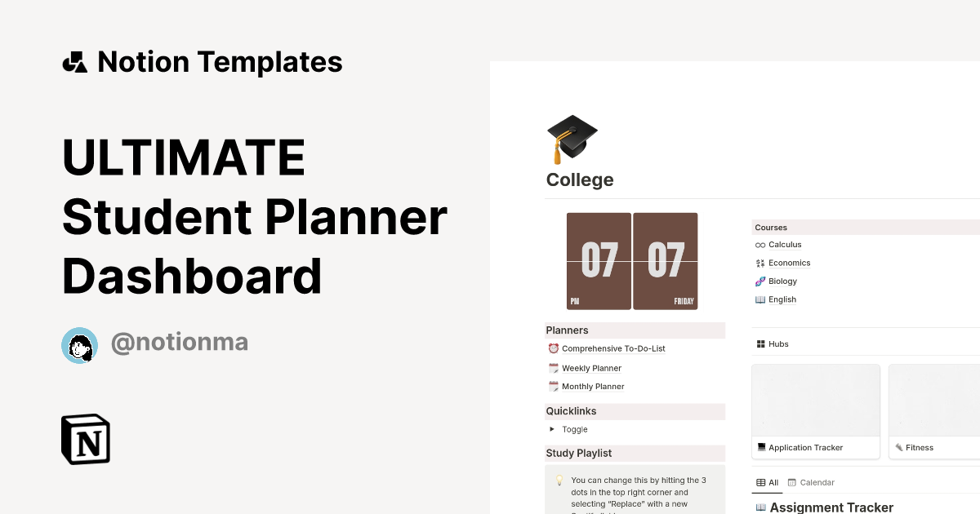Select the All tab
This screenshot has width=980, height=514.
pos(768,482)
